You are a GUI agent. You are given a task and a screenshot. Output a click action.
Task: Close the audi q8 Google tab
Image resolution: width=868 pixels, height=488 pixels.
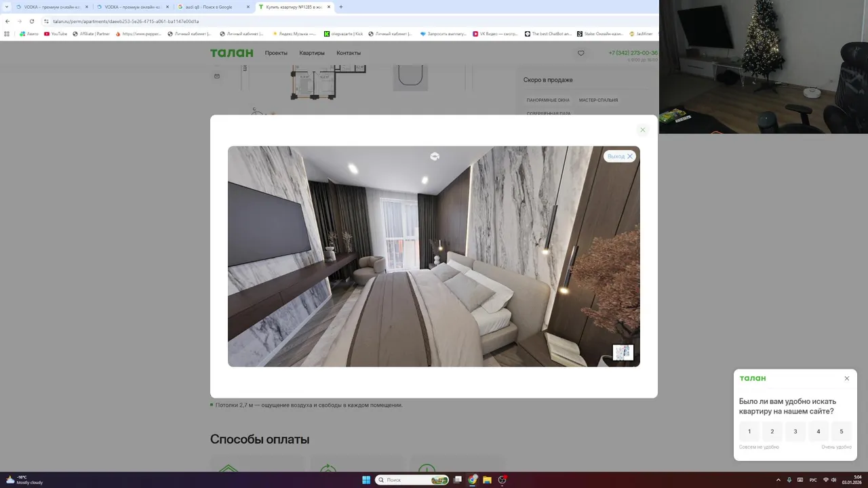[248, 7]
